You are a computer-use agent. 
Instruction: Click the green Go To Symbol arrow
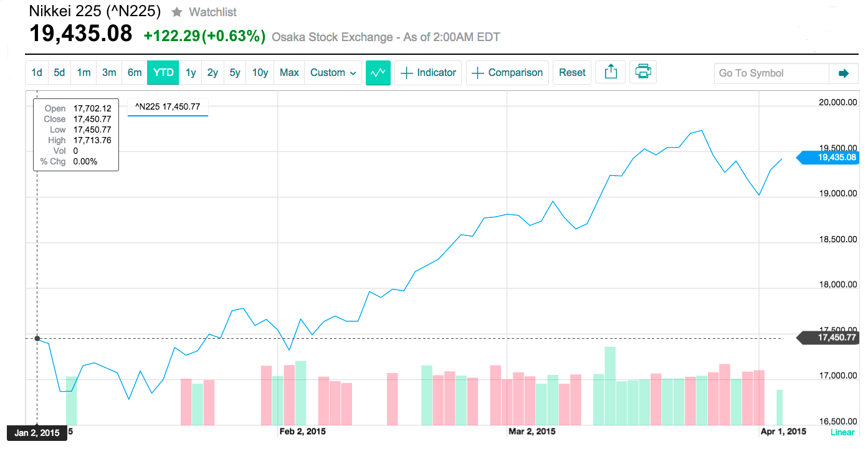pyautogui.click(x=844, y=73)
